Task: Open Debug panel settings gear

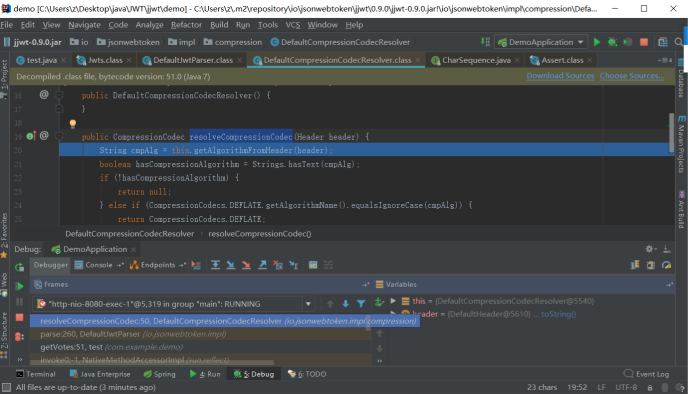Action: pyautogui.click(x=649, y=249)
